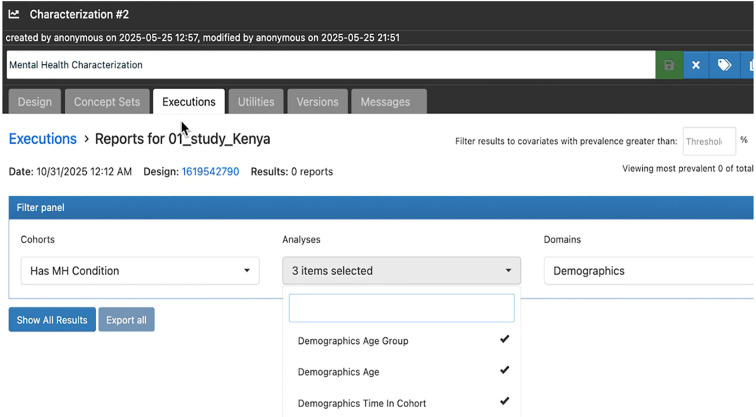Click the partially visible copy icon button
The width and height of the screenshot is (756, 417).
(x=748, y=65)
